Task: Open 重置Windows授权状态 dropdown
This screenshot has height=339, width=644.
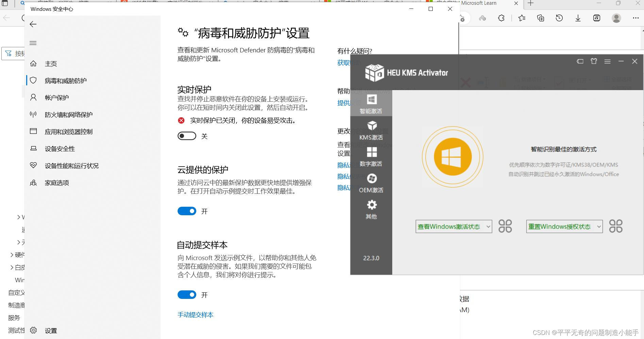Action: [564, 226]
